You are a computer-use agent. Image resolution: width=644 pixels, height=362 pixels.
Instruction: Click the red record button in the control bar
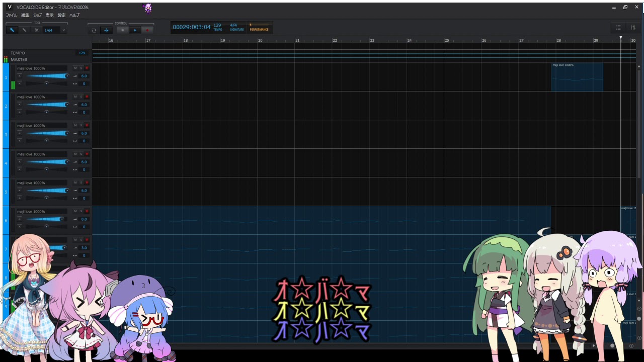coord(147,30)
